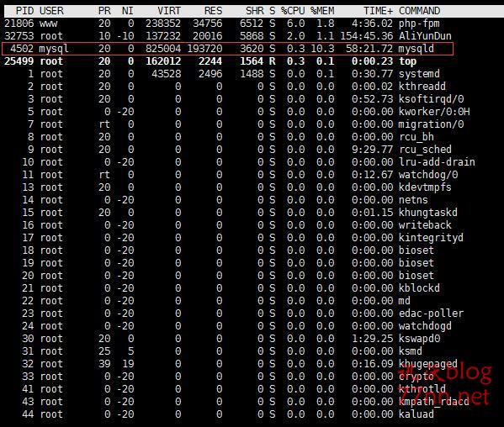Click the rcu_bh process name
Image resolution: width=504 pixels, height=427 pixels.
pyautogui.click(x=416, y=137)
